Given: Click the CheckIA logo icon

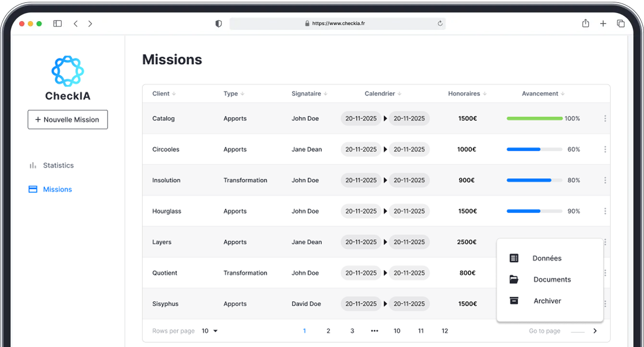Looking at the screenshot, I should tap(68, 71).
